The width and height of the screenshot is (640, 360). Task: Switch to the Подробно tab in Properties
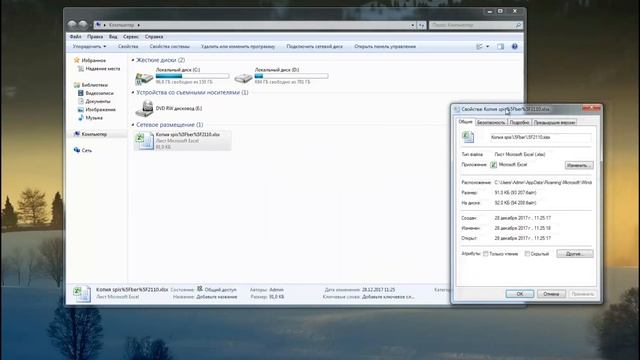(519, 122)
